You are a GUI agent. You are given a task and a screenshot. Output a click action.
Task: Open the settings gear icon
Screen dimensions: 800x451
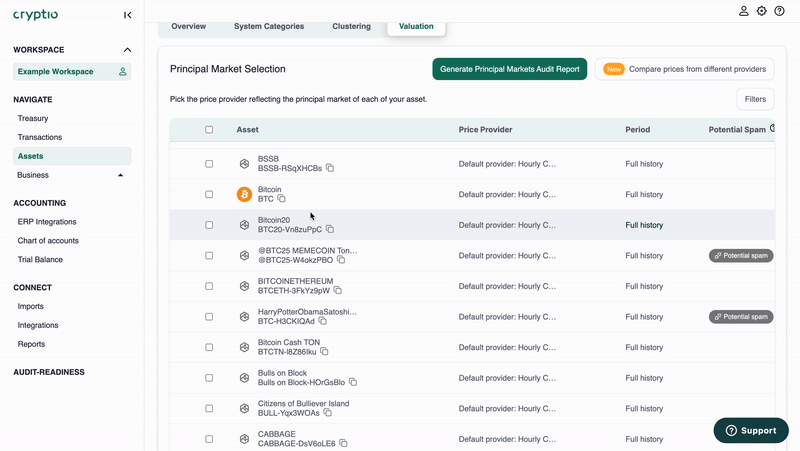click(x=761, y=11)
